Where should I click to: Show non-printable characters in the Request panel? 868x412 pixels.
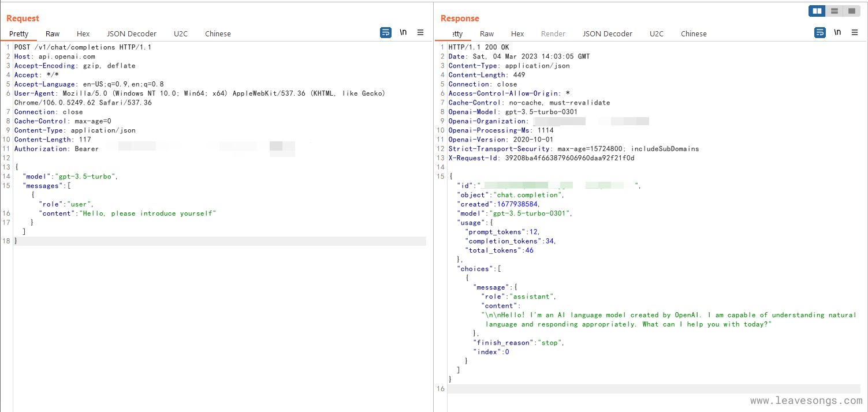(403, 33)
